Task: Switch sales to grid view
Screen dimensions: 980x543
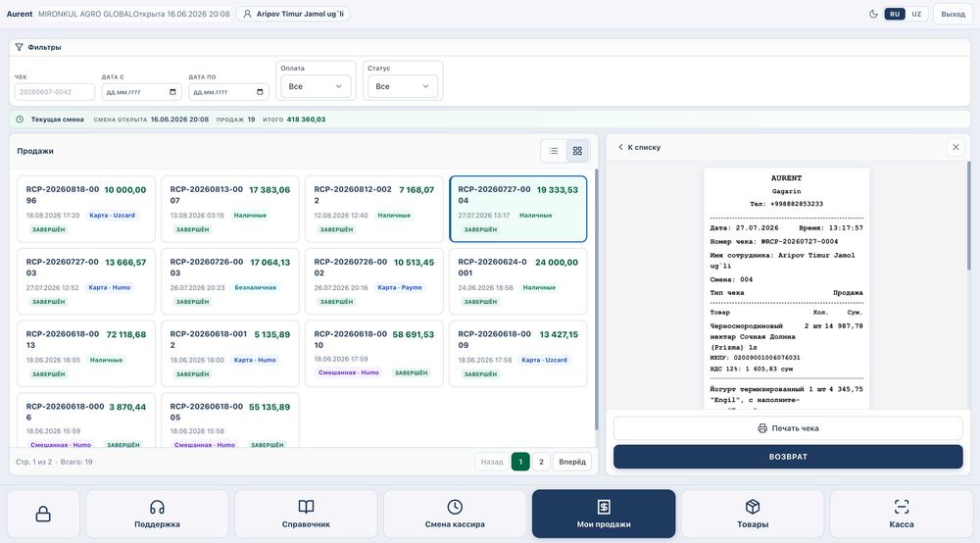Action: 577,151
